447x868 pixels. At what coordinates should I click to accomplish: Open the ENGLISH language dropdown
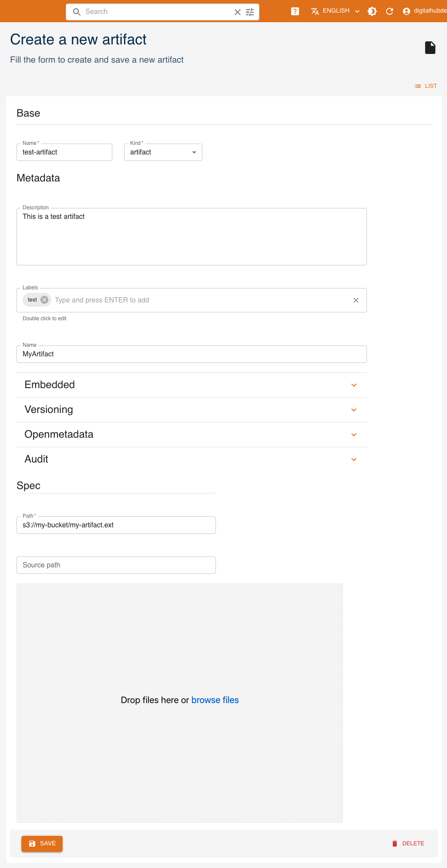(x=336, y=11)
